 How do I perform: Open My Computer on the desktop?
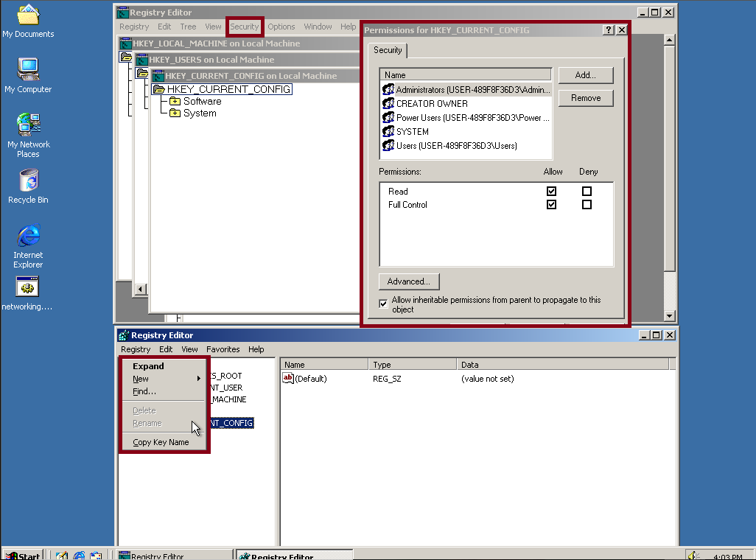28,70
